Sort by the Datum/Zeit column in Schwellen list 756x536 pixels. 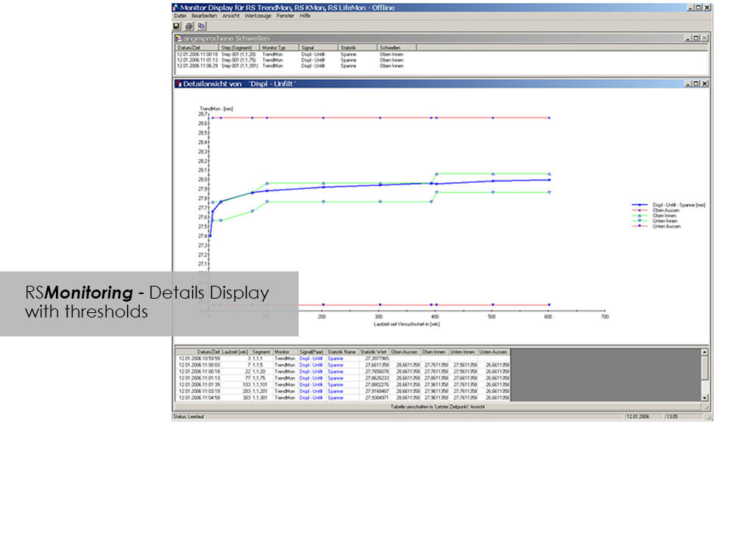click(x=186, y=48)
